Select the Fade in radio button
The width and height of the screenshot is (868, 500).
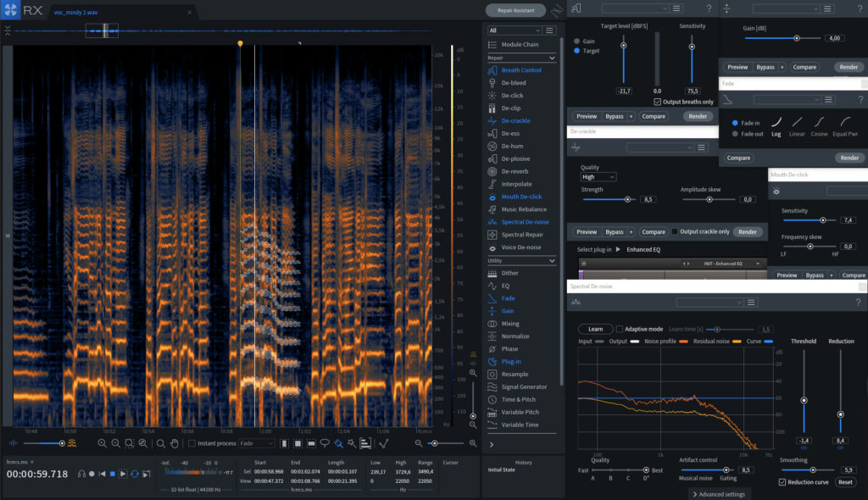point(735,123)
